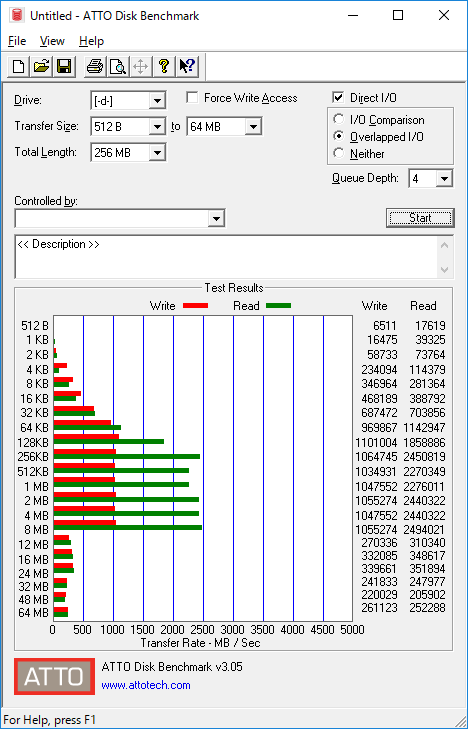Click the Description box scroll down arrow

click(444, 269)
